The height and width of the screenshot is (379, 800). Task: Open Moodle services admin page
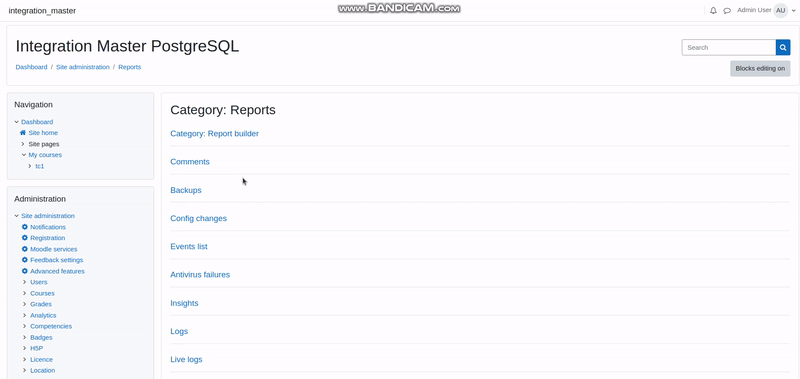tap(54, 249)
